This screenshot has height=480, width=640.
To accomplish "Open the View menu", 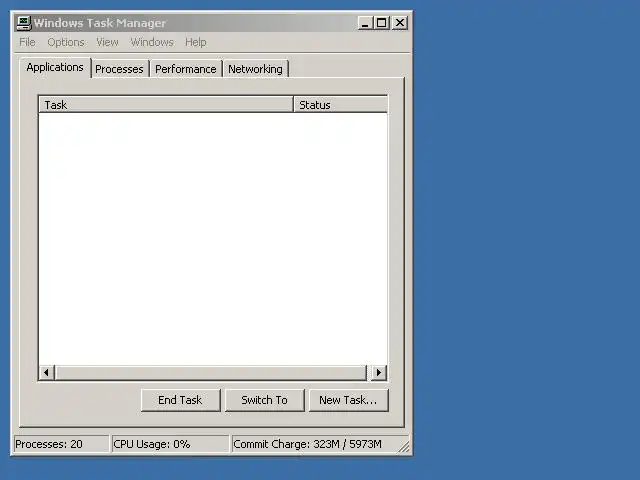I will tap(107, 42).
